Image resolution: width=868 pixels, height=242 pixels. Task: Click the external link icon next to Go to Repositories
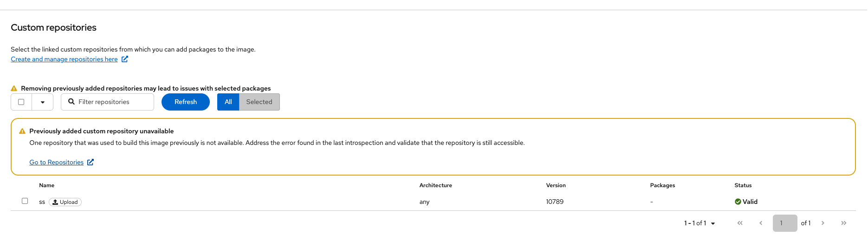tap(91, 162)
